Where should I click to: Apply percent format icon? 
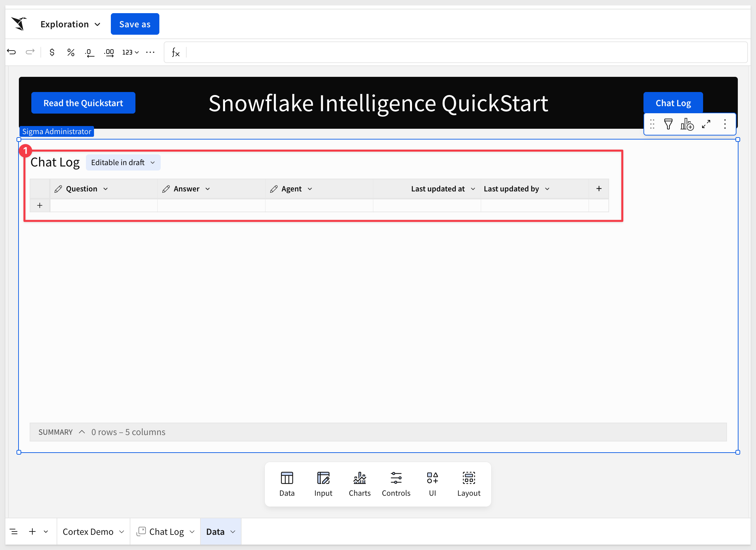point(70,52)
